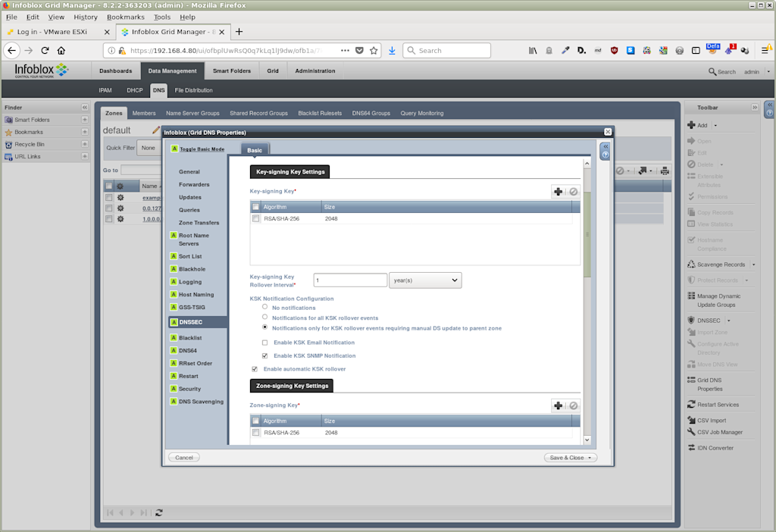Click the DNSSEC shield icon in Toolbar
Screen dimensions: 776x532
tap(691, 321)
